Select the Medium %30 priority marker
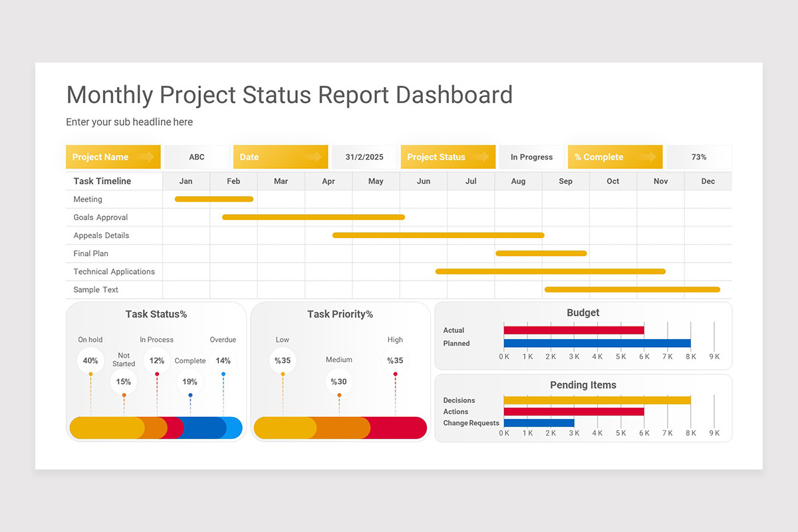 [339, 381]
